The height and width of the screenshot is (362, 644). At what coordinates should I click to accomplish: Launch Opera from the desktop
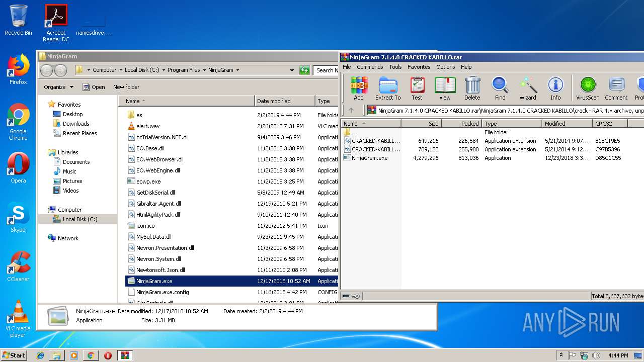point(18,167)
